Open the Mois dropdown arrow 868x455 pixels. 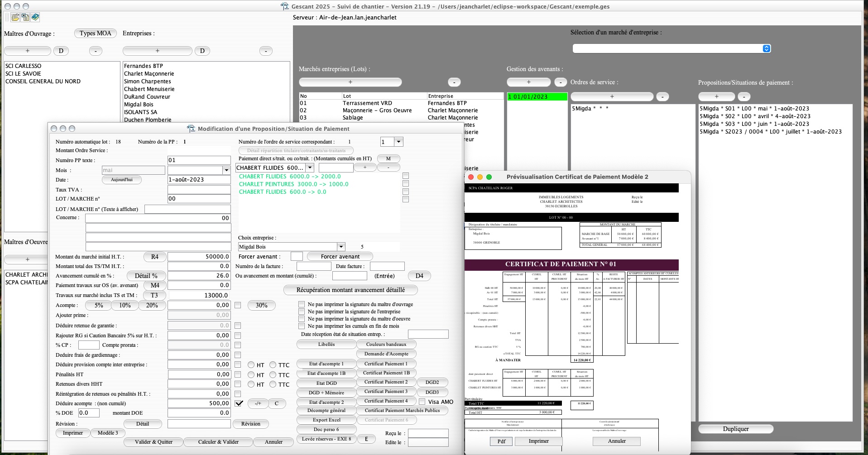(226, 170)
